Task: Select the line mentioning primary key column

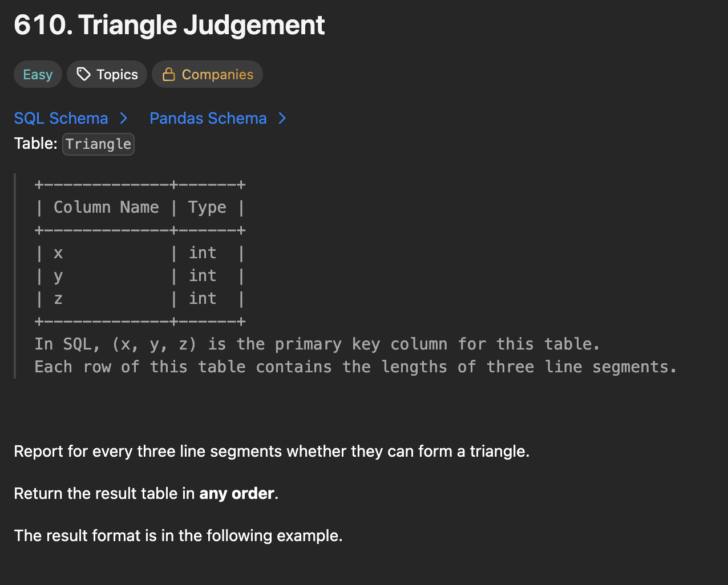Action: click(x=317, y=344)
